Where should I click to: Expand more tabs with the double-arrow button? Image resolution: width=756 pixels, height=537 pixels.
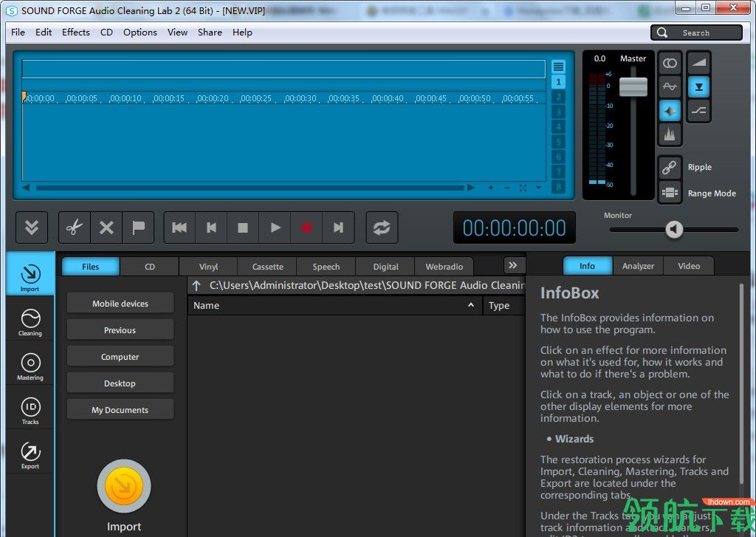(513, 265)
